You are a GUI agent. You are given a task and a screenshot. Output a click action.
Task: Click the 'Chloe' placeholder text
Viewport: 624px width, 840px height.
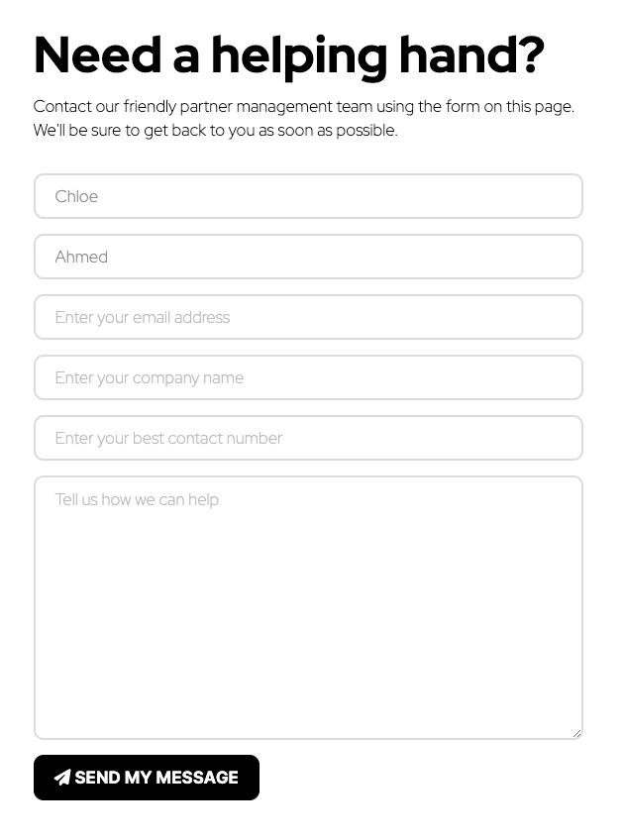pyautogui.click(x=76, y=196)
